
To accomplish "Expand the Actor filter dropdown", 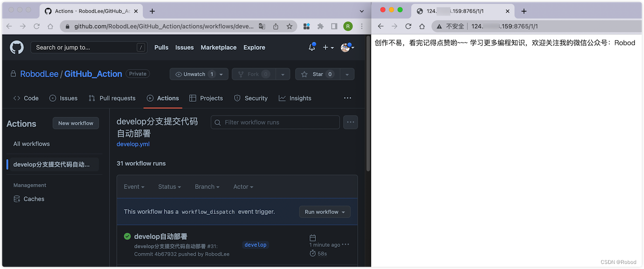I will 243,187.
